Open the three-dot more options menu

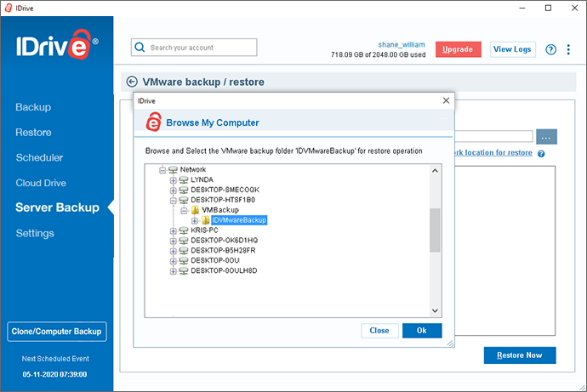pos(568,49)
